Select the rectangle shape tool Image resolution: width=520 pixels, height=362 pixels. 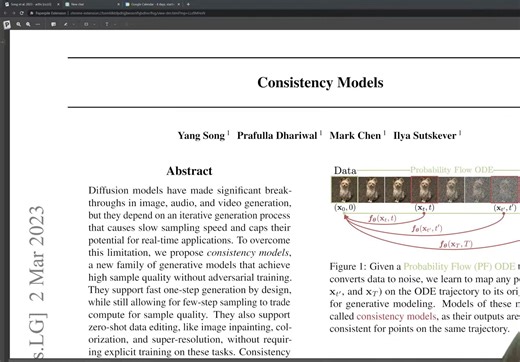click(x=86, y=24)
